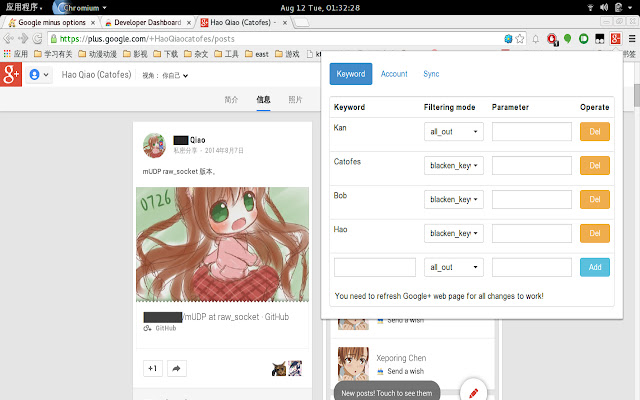Open the Chromium application menu in top bar
Screen dimensions: 640x400
pyautogui.click(x=81, y=7)
